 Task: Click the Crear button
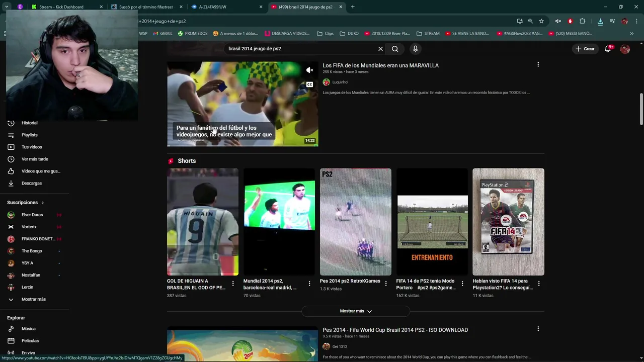585,49
